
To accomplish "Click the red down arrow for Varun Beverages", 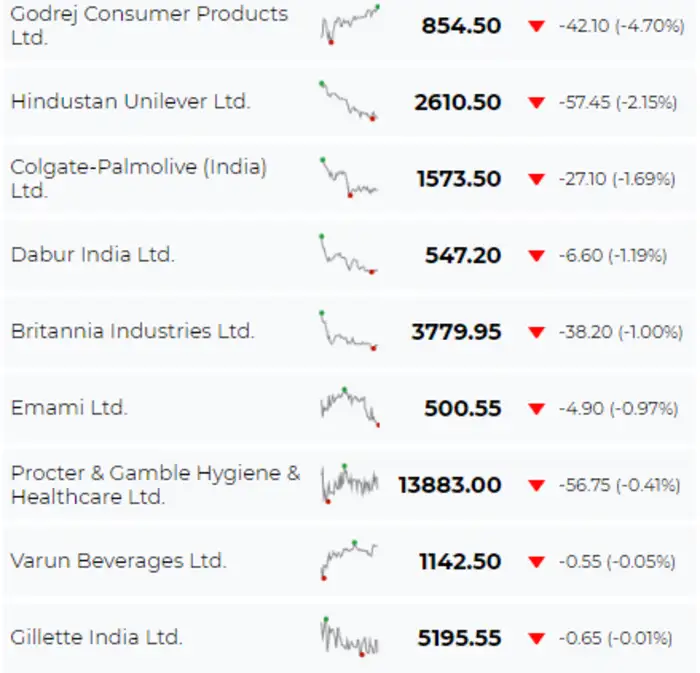I will 537,562.
